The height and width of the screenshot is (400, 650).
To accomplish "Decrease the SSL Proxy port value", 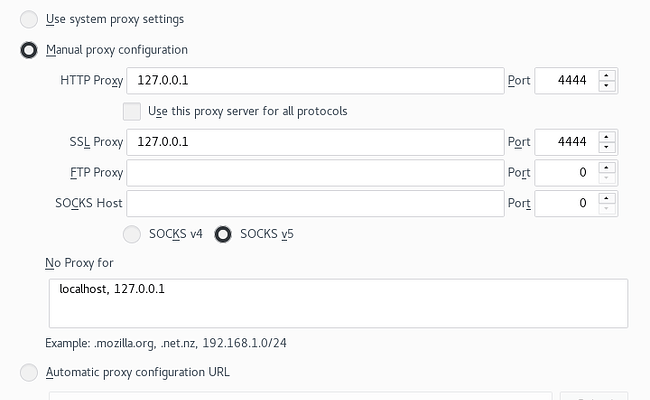I will [606, 147].
